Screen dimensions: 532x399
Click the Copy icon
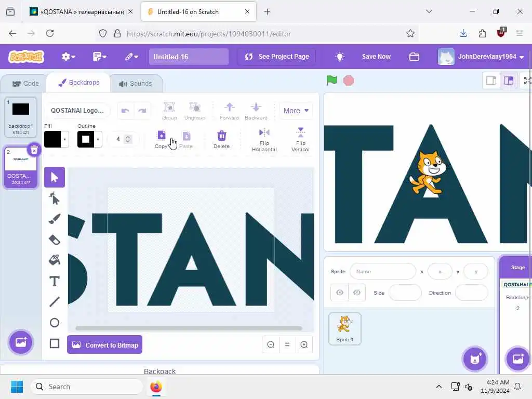162,136
